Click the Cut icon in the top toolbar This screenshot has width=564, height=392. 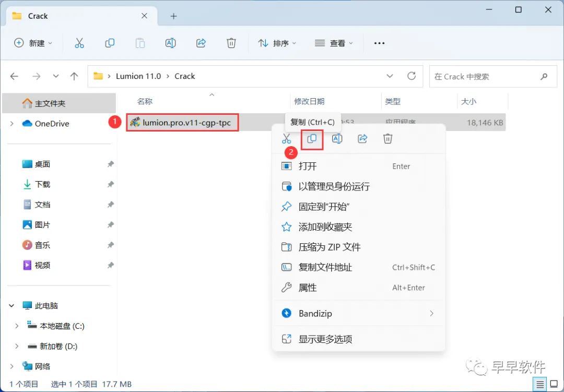(x=79, y=43)
